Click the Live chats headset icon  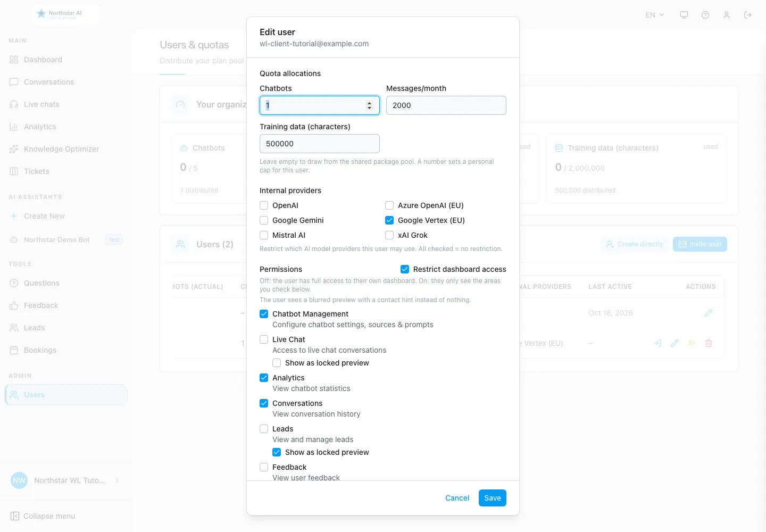point(14,104)
